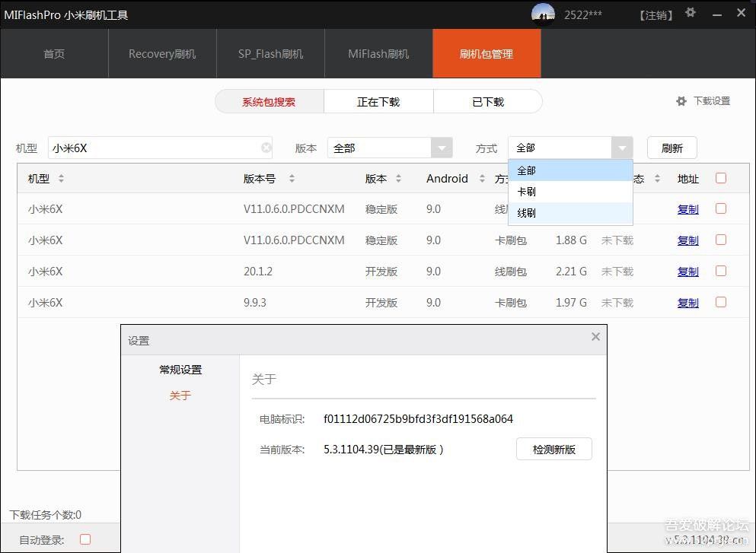
Task: Sort rows by the Android column arrows
Action: tap(482, 178)
